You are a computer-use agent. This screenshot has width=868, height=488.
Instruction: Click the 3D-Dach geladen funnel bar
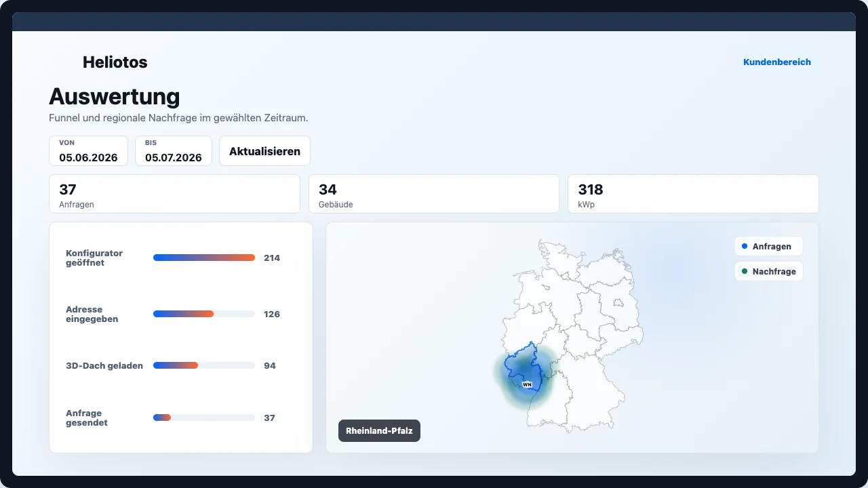coord(204,365)
